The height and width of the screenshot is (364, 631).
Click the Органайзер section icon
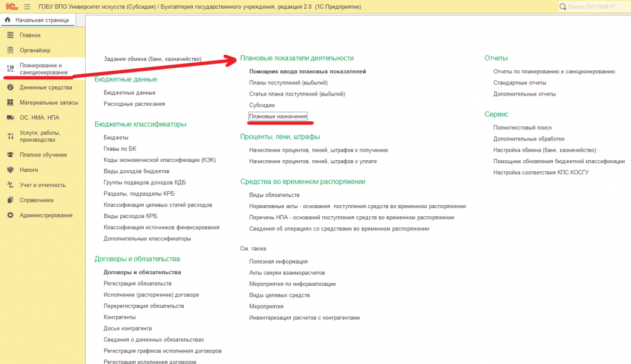pos(10,51)
